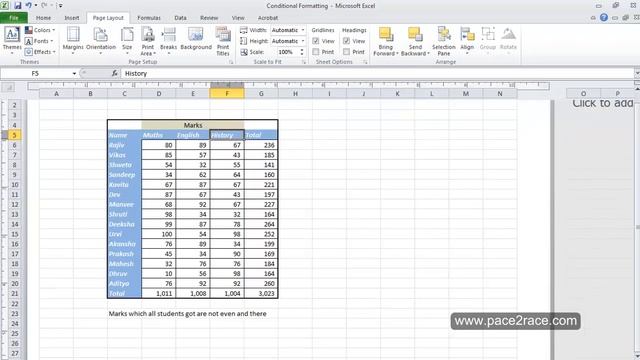Image resolution: width=640 pixels, height=360 pixels.
Task: Switch to the View tab
Action: pos(238,18)
